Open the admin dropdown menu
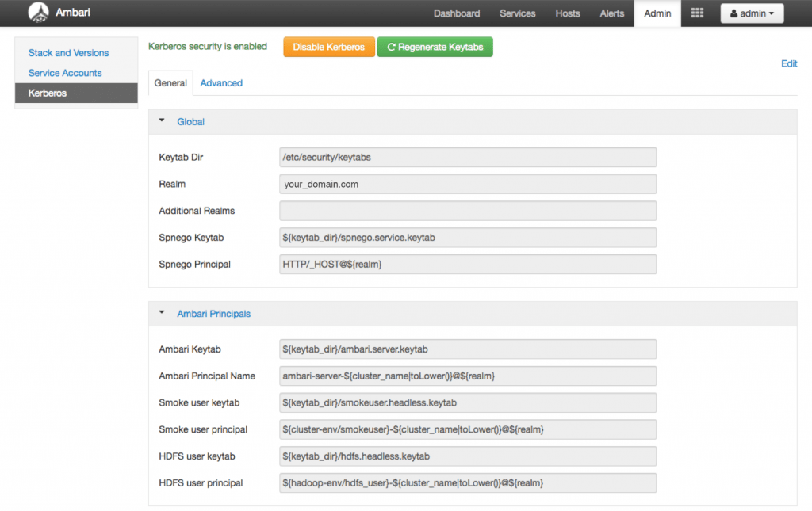The width and height of the screenshot is (812, 511). 752,13
